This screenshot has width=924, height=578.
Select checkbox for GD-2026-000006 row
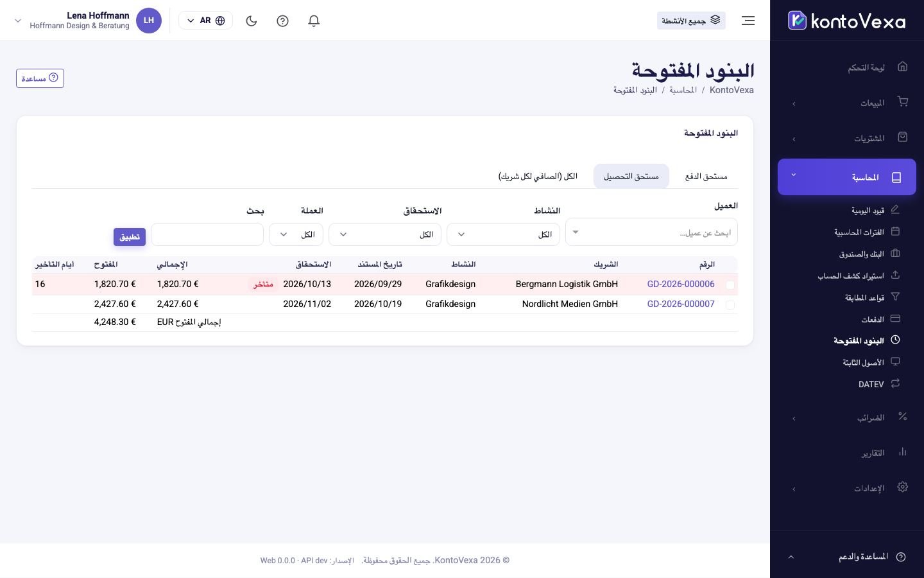click(730, 285)
